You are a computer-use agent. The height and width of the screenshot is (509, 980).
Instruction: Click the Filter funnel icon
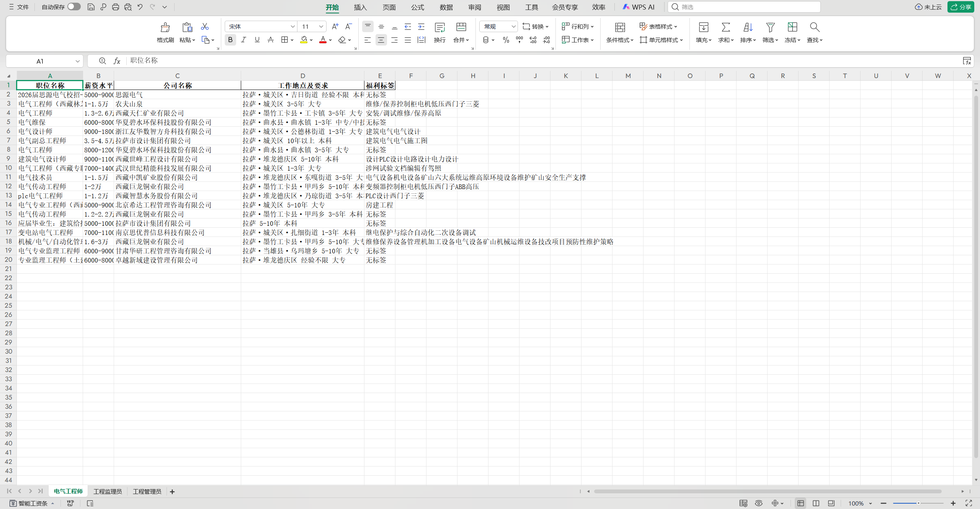(770, 27)
